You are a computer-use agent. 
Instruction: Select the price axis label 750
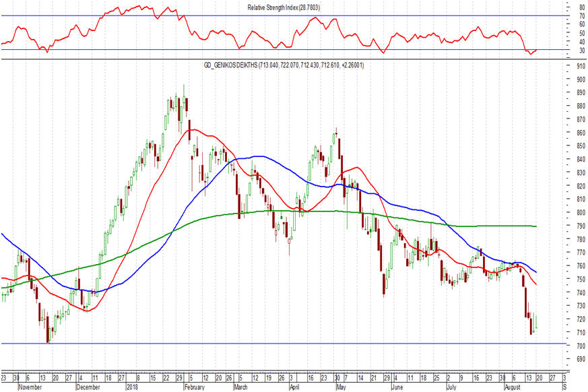tap(581, 279)
